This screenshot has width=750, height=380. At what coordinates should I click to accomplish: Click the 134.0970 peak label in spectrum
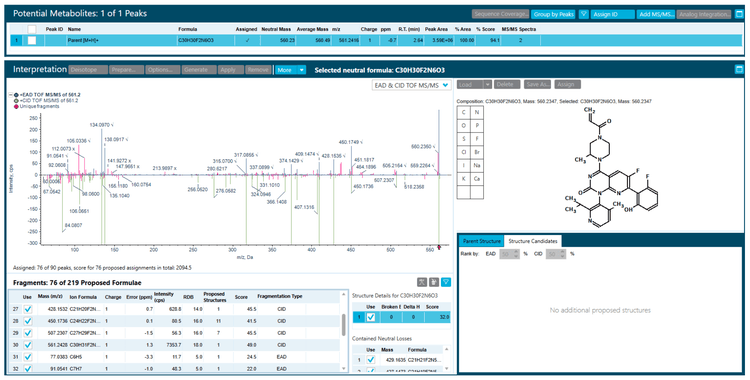point(101,125)
